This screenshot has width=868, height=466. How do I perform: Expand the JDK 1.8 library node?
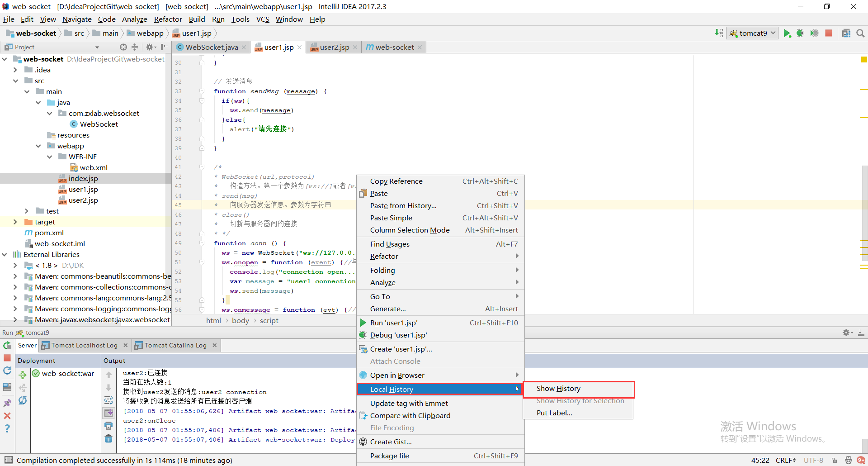[x=15, y=265]
